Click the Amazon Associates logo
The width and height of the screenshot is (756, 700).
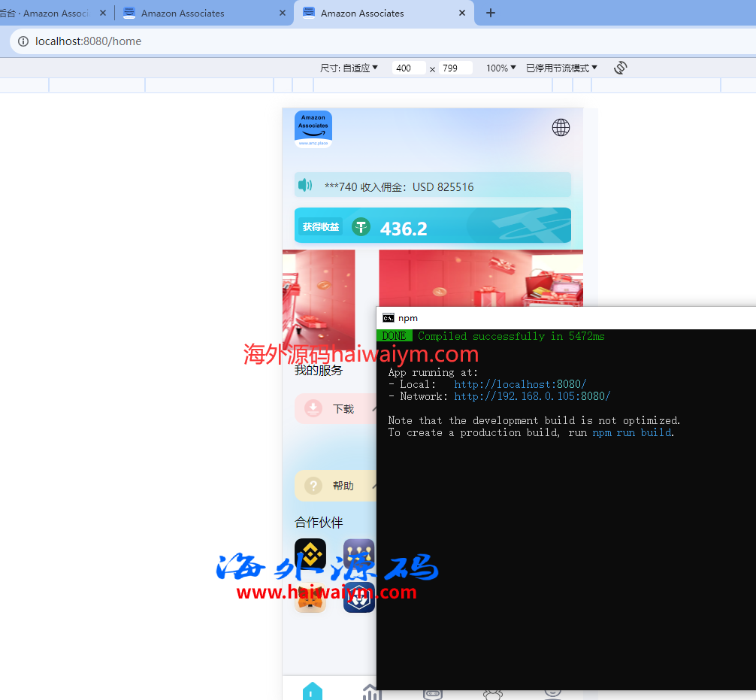pos(313,129)
